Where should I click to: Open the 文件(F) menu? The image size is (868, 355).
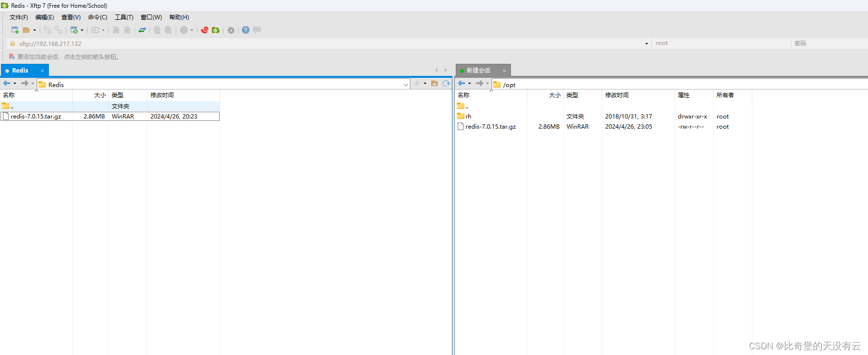[x=19, y=17]
